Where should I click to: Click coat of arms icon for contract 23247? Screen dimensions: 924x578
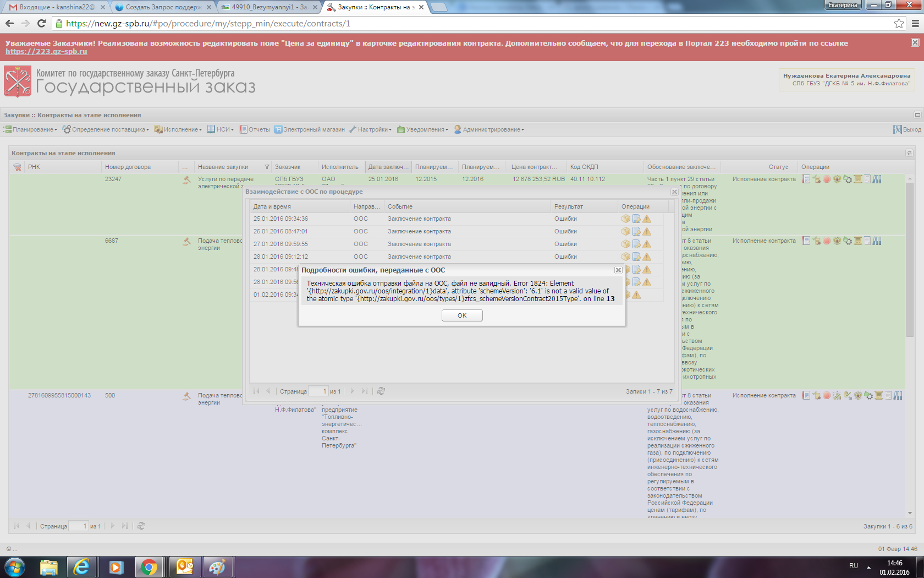pos(837,179)
